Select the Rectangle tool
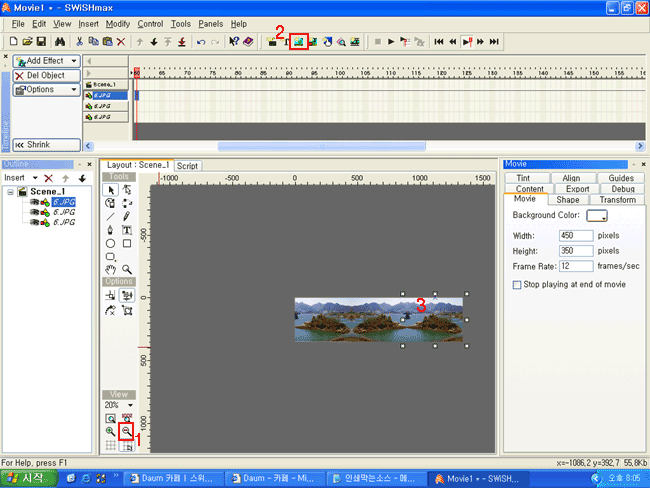 pyautogui.click(x=127, y=243)
